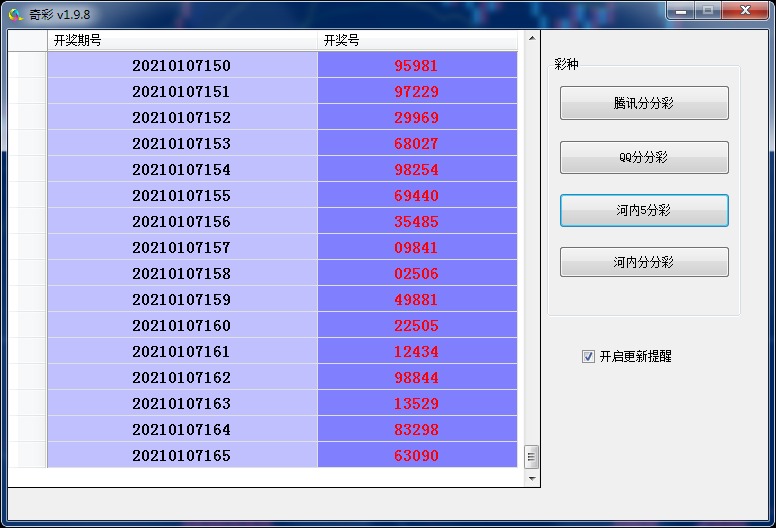Select the row with result 09841
776x528 pixels.
pyautogui.click(x=417, y=248)
